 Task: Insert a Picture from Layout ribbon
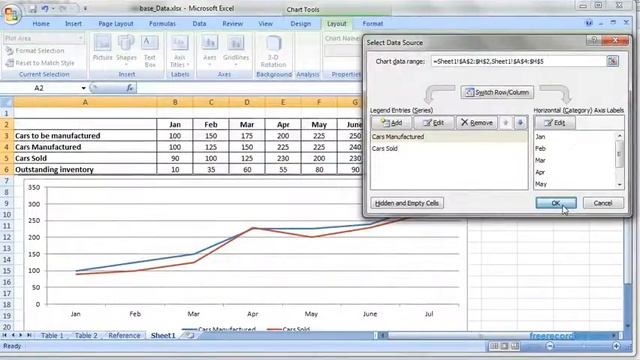(x=102, y=48)
